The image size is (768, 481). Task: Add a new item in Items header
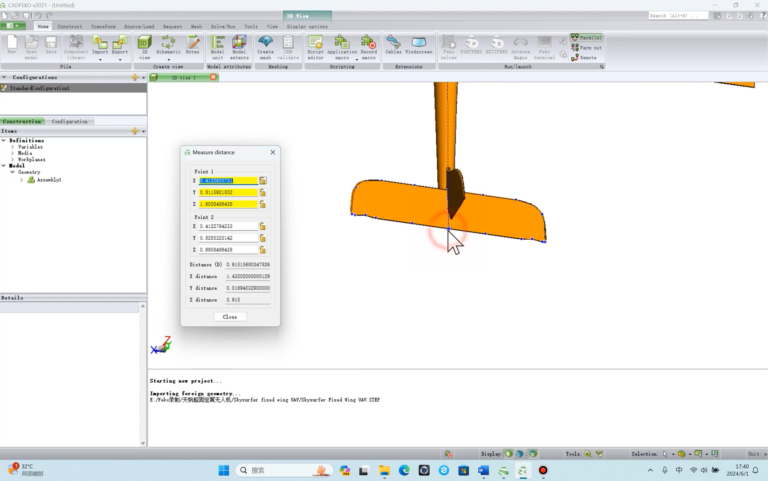[x=135, y=131]
